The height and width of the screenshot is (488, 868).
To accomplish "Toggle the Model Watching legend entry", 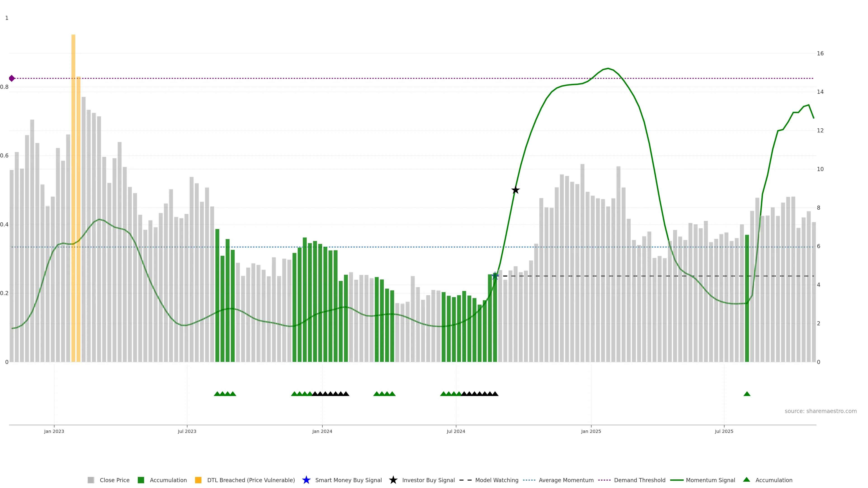I will (x=496, y=480).
